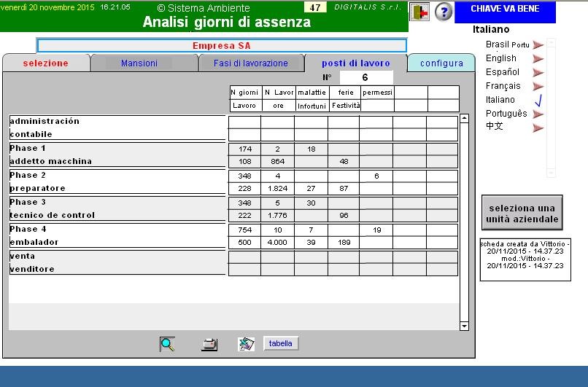The width and height of the screenshot is (588, 387).
Task: Click the date venerdì 20 novembre 2015
Action: click(47, 7)
